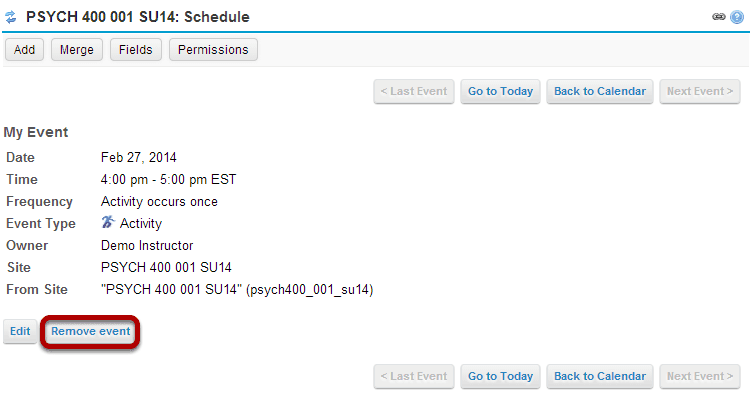This screenshot has height=406, width=752.
Task: Open the direct link chain icon
Action: pos(718,17)
